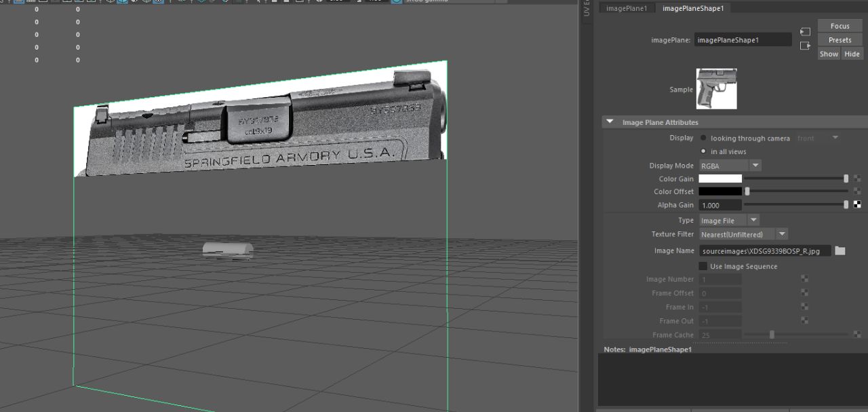Viewport: 868px width, 412px height.
Task: Select the small cylinder object in viewport
Action: tap(228, 250)
